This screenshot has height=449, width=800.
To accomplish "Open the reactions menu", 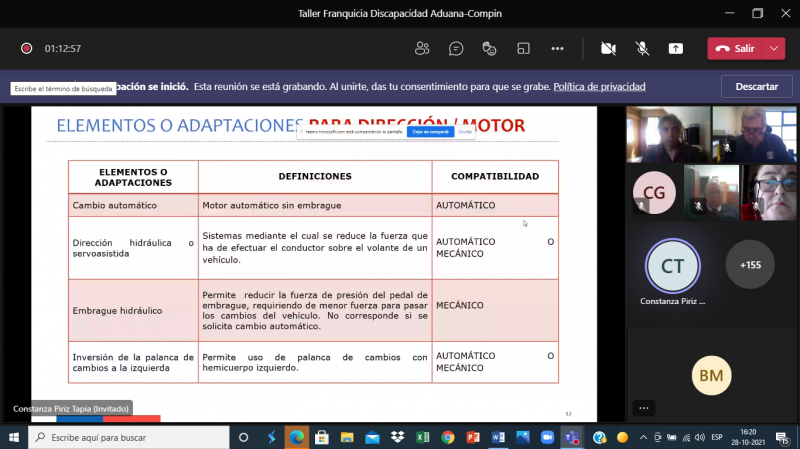I will (x=489, y=48).
